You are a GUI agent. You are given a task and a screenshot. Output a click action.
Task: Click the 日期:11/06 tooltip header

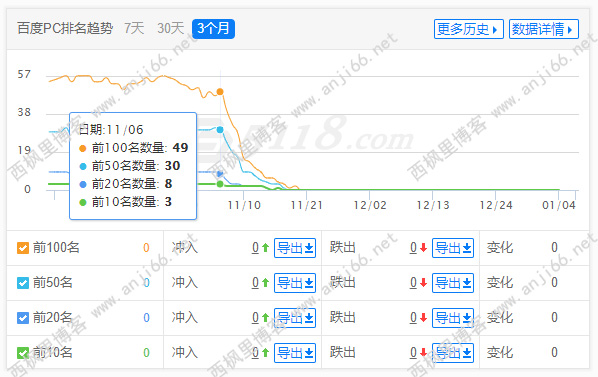(111, 130)
